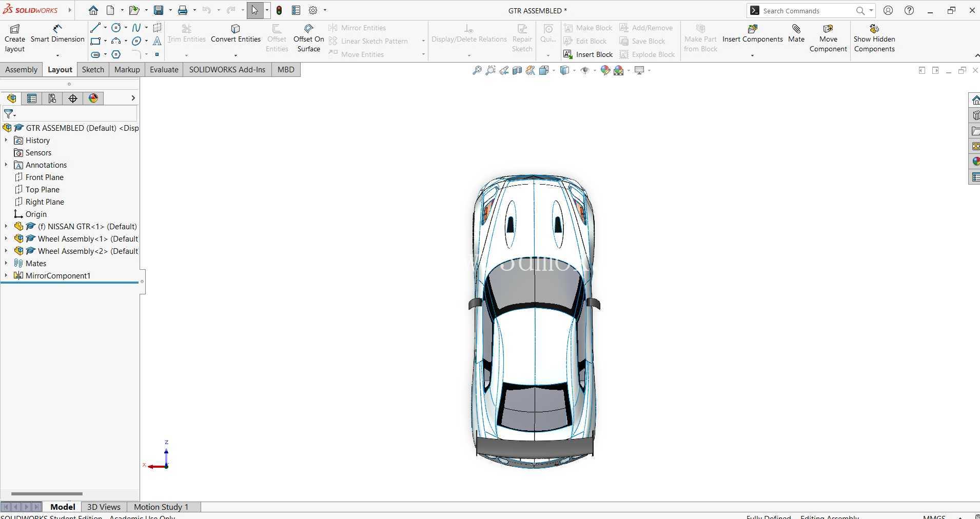Viewport: 980px width, 519px height.
Task: Click the Insert Block button
Action: coord(588,54)
